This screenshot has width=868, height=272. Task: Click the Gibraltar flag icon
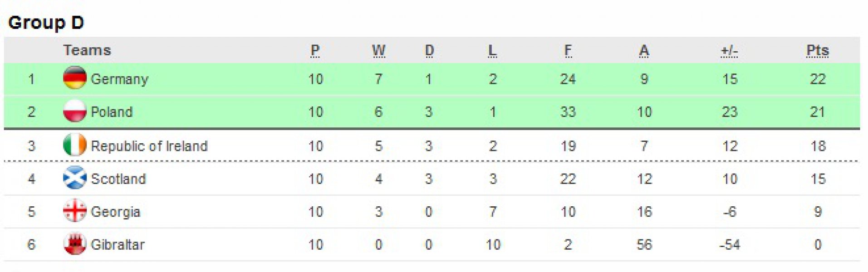pyautogui.click(x=75, y=244)
